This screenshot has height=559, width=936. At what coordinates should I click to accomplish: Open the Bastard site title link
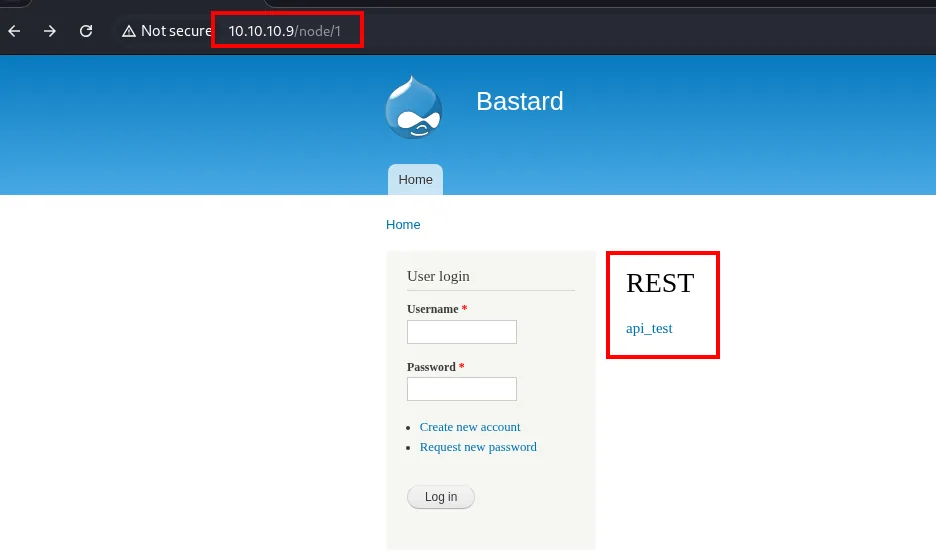(x=519, y=101)
